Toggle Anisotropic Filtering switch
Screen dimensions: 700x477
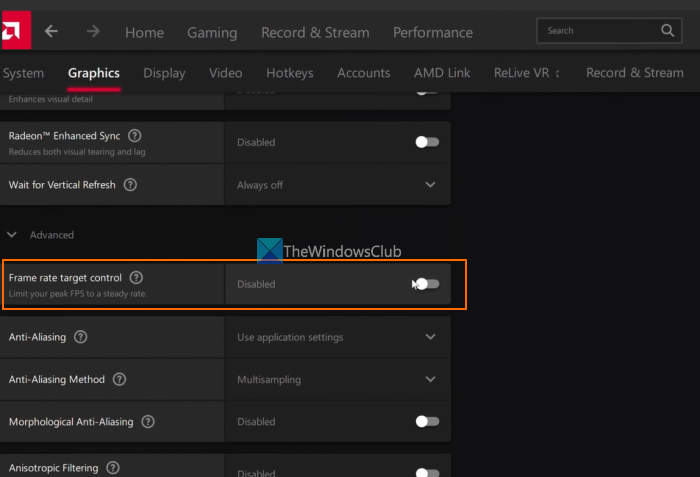[427, 473]
